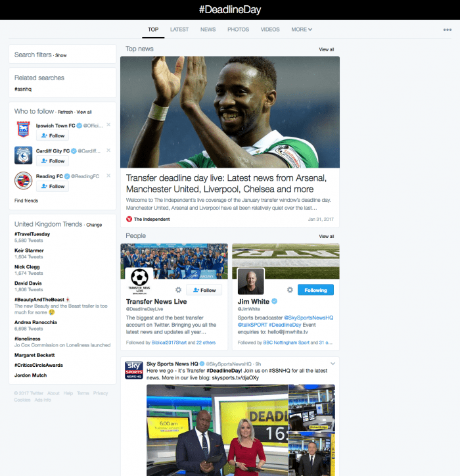Click the Ipswich Town FC crest avatar

click(x=24, y=130)
